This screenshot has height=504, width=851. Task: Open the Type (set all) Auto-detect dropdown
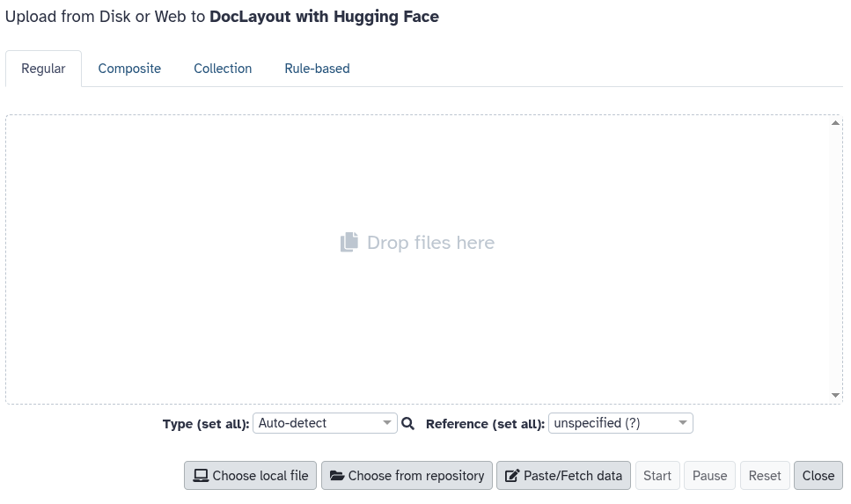(325, 423)
